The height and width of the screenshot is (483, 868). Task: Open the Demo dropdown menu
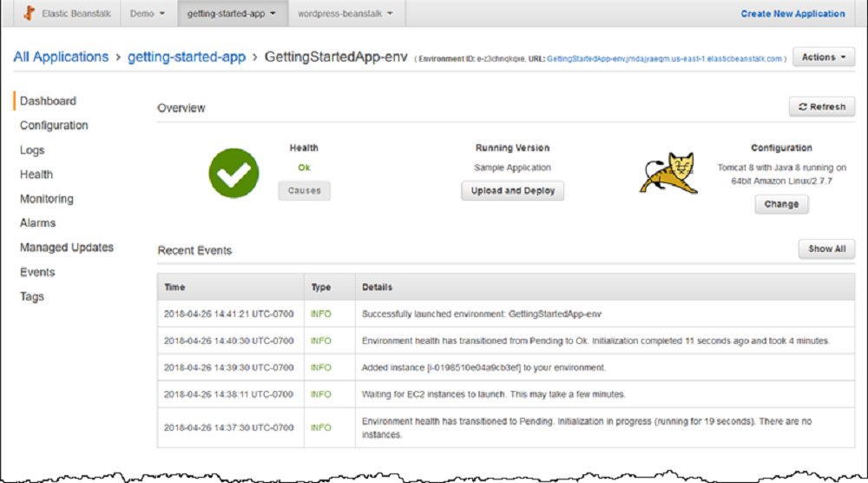148,13
